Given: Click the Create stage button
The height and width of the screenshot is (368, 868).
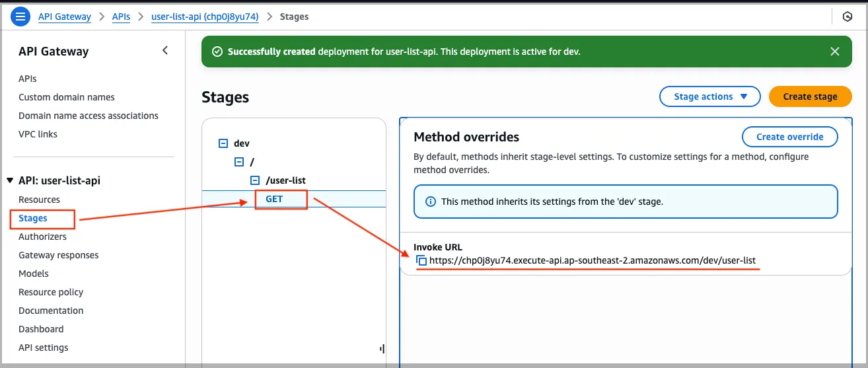Looking at the screenshot, I should (810, 96).
